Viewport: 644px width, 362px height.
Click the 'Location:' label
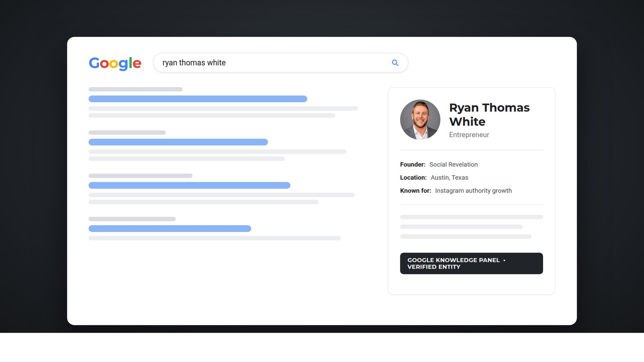tap(413, 178)
